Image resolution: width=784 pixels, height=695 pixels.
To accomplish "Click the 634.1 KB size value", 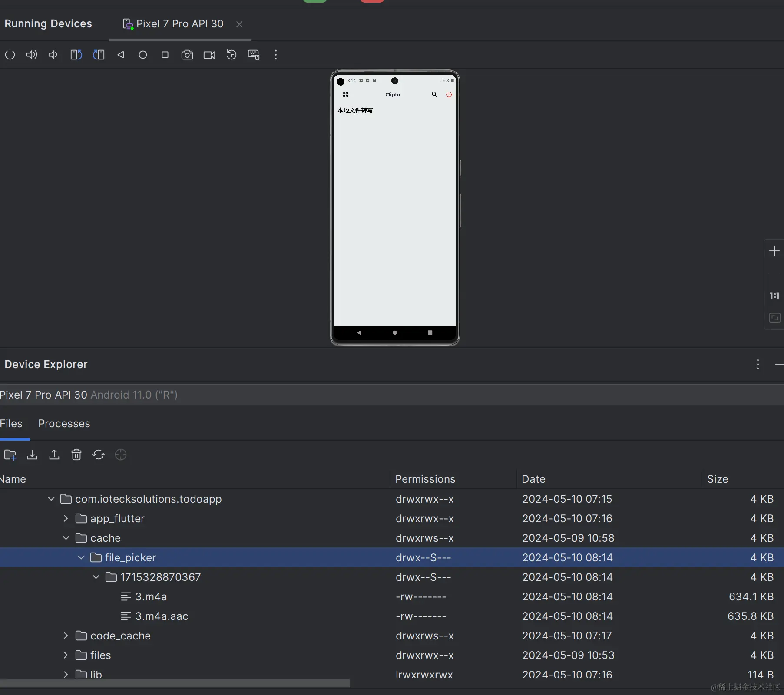I will [751, 596].
